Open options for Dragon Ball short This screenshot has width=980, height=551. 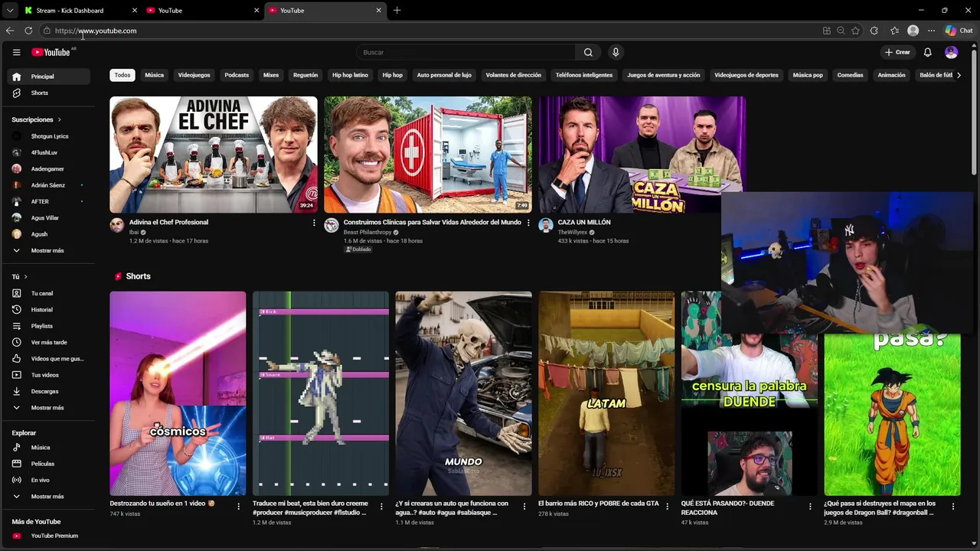tap(953, 507)
